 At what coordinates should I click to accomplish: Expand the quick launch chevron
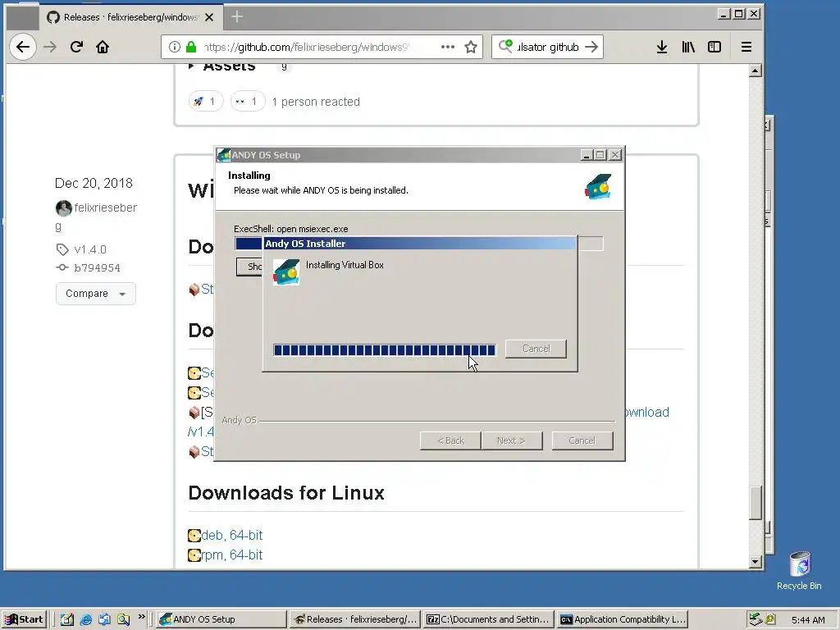pyautogui.click(x=141, y=617)
